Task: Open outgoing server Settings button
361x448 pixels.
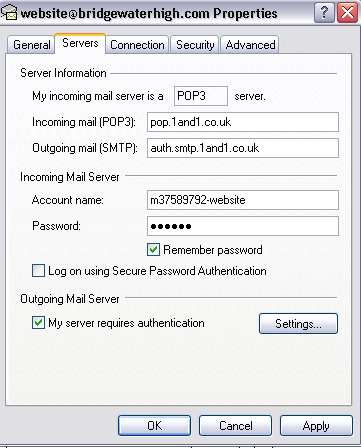Action: (x=298, y=323)
